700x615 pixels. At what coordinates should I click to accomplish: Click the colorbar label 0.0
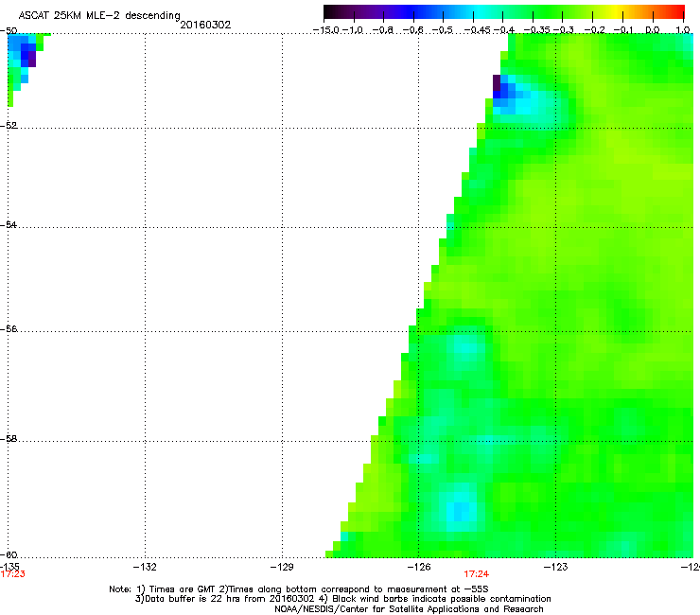pos(653,30)
